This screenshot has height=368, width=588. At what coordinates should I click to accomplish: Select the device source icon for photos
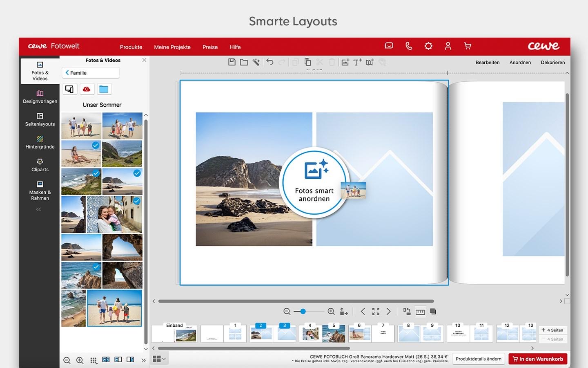point(69,89)
